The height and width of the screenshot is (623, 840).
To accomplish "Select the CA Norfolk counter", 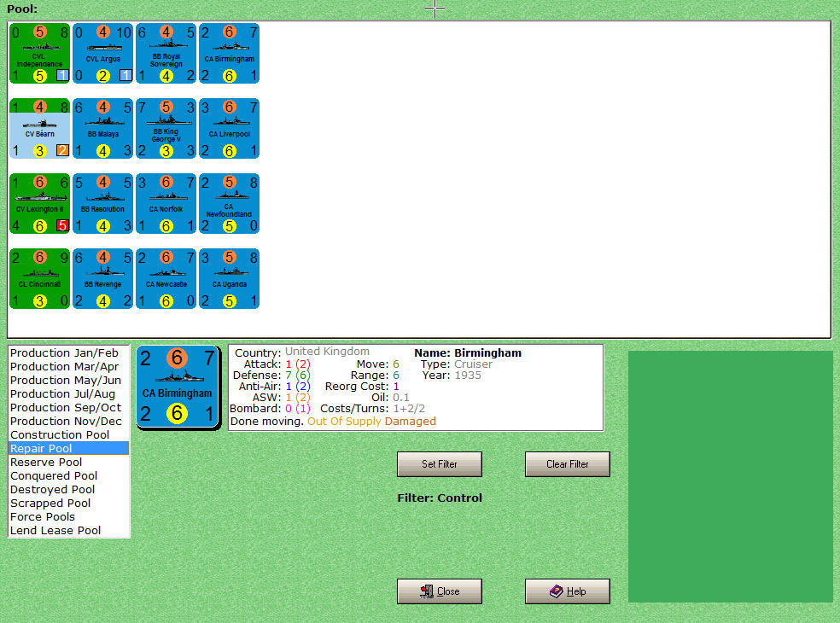I will [x=166, y=203].
